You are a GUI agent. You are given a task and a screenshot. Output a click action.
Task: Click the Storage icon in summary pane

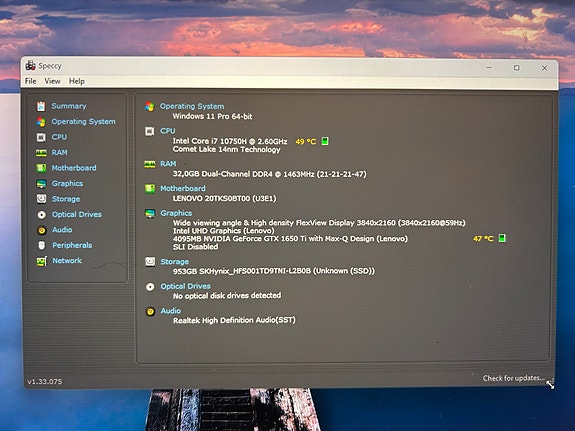150,262
